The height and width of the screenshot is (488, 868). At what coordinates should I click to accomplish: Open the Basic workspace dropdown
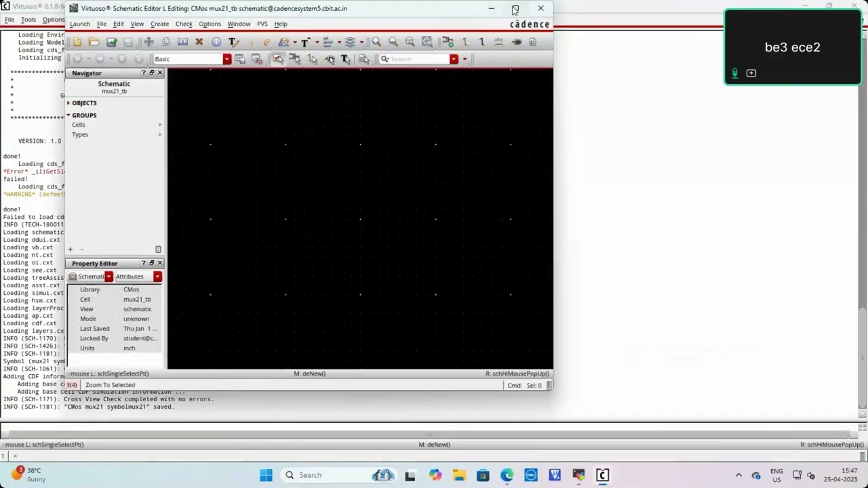pos(227,59)
